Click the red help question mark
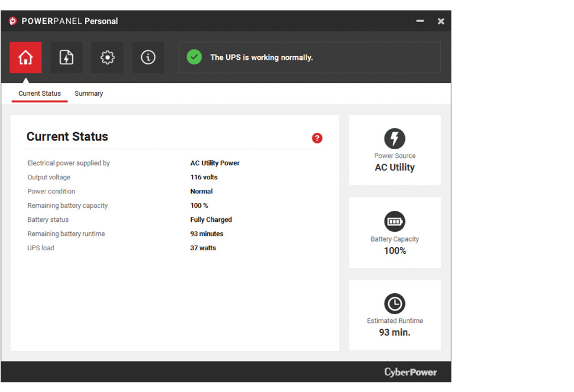 317,138
